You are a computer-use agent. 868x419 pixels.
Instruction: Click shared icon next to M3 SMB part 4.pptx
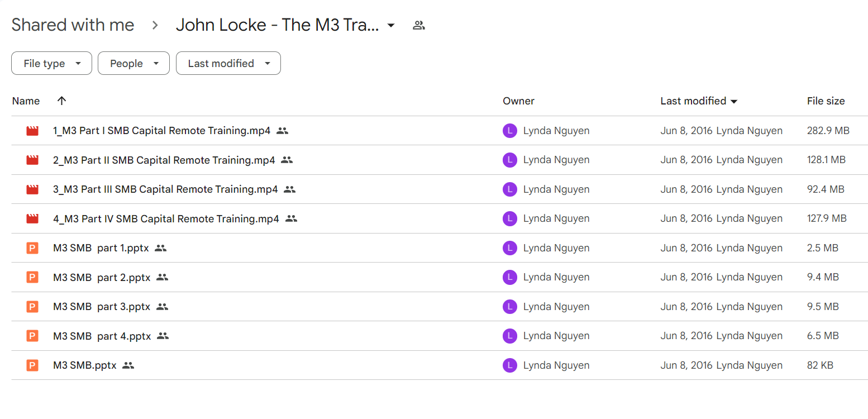163,336
